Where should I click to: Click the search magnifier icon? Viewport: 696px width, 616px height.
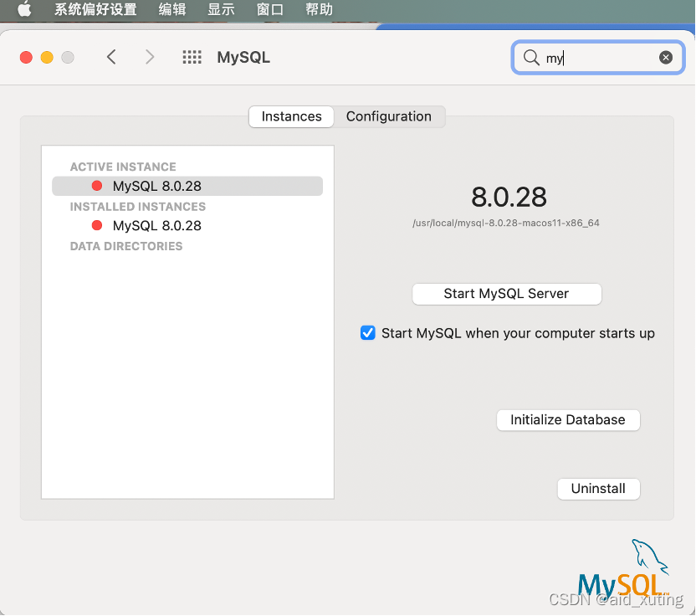coord(531,57)
